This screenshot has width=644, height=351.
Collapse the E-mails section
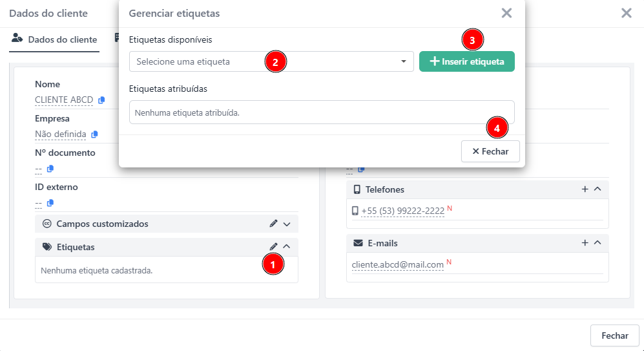point(597,243)
